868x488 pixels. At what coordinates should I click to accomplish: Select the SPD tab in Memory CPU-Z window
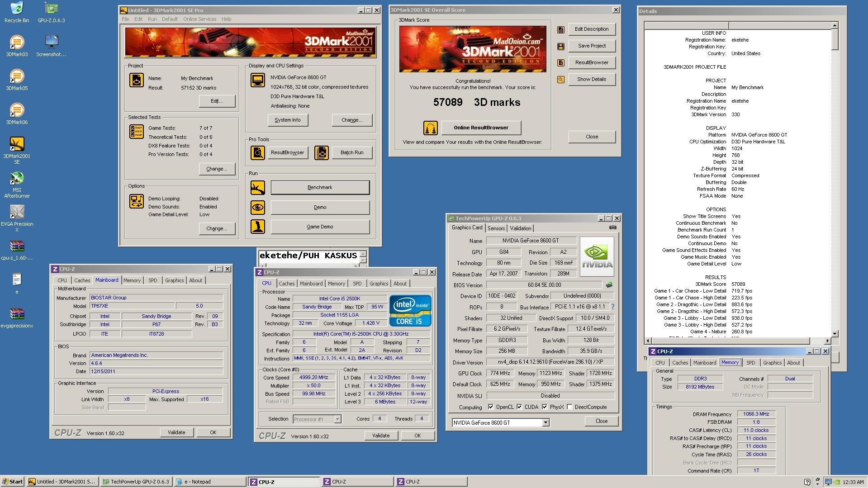(750, 363)
